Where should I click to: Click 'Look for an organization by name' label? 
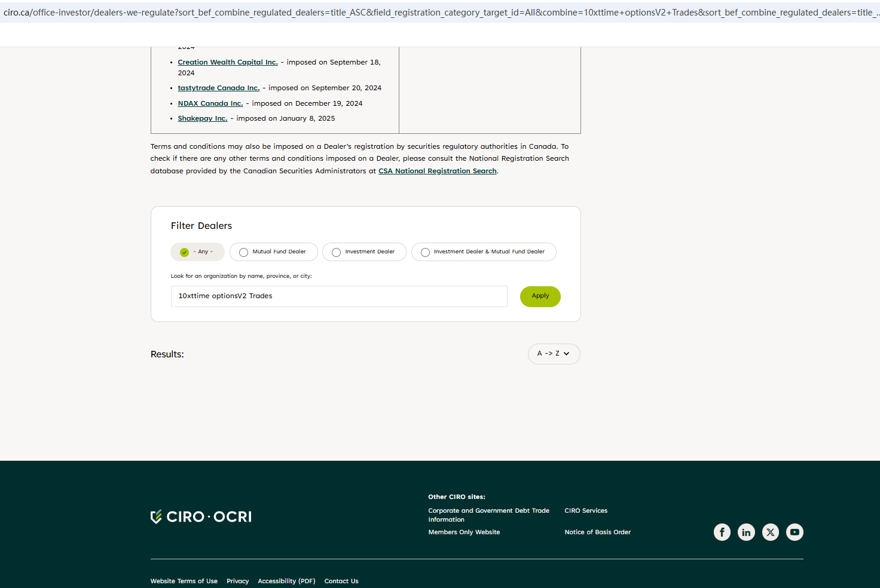(x=242, y=276)
